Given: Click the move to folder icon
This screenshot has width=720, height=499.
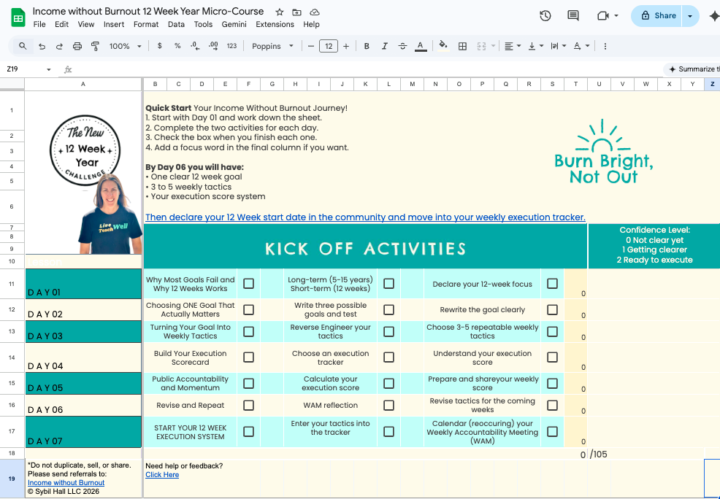Looking at the screenshot, I should 297,12.
